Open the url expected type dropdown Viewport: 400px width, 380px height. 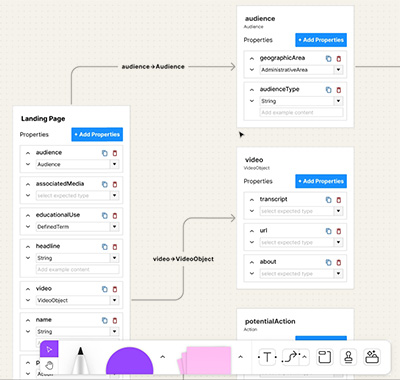(338, 242)
